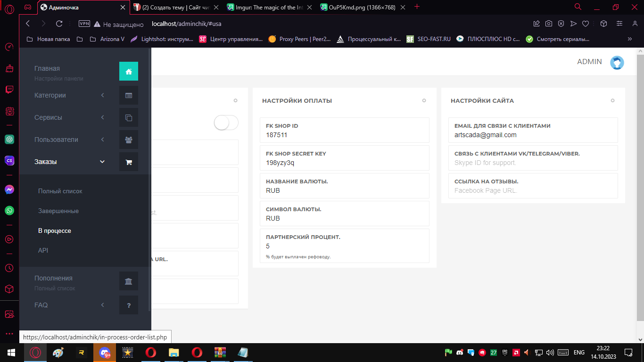Screen dimensions: 644x362
Task: Open WhatsApp in the Opera sidebar
Action: click(x=9, y=211)
